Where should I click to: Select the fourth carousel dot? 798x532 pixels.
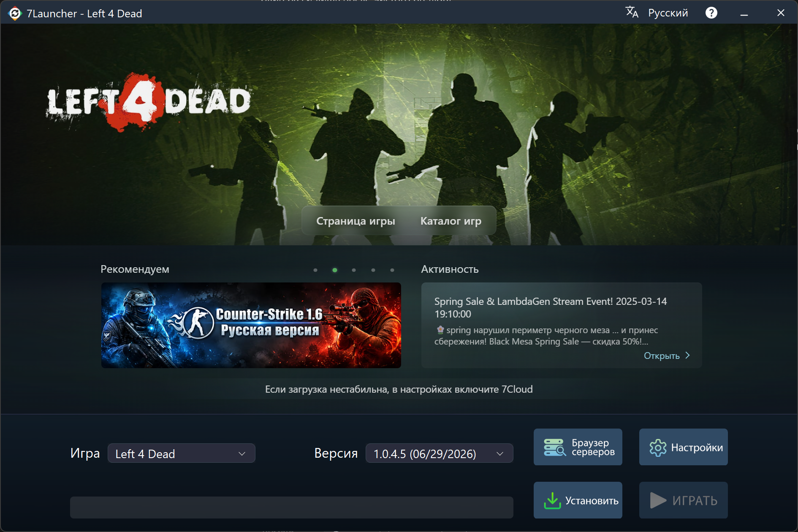click(373, 270)
